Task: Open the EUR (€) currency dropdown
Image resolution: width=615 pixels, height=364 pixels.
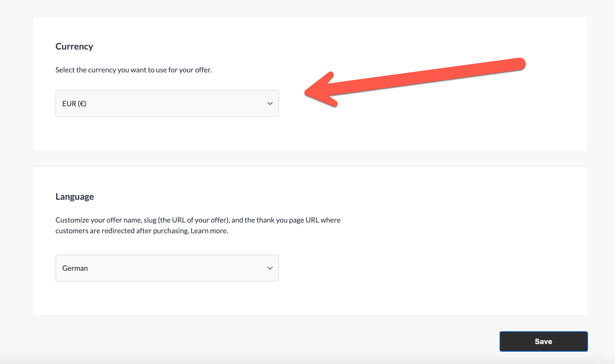Action: point(167,103)
